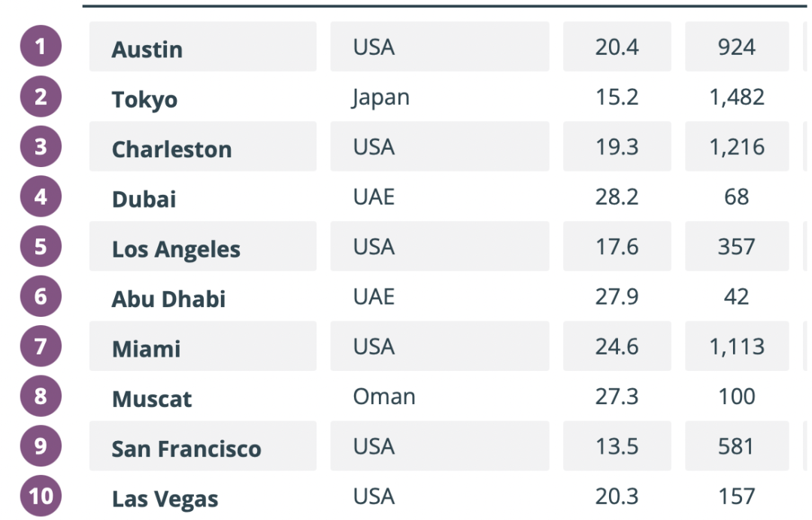Viewport: 812px width, 520px height.
Task: Click the rank 8 purple badge
Action: [41, 396]
